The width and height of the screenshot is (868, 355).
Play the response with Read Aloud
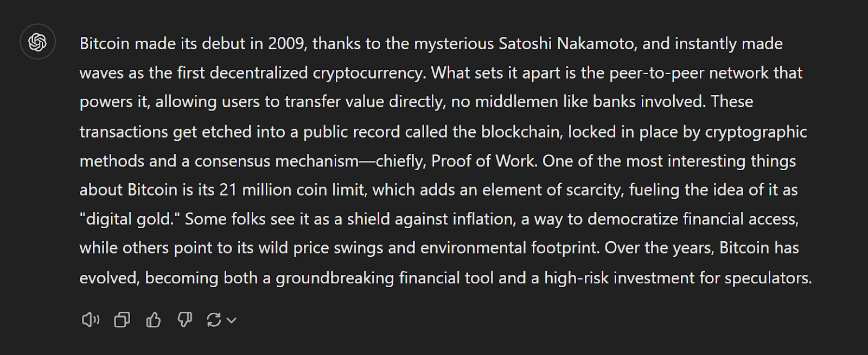[91, 320]
